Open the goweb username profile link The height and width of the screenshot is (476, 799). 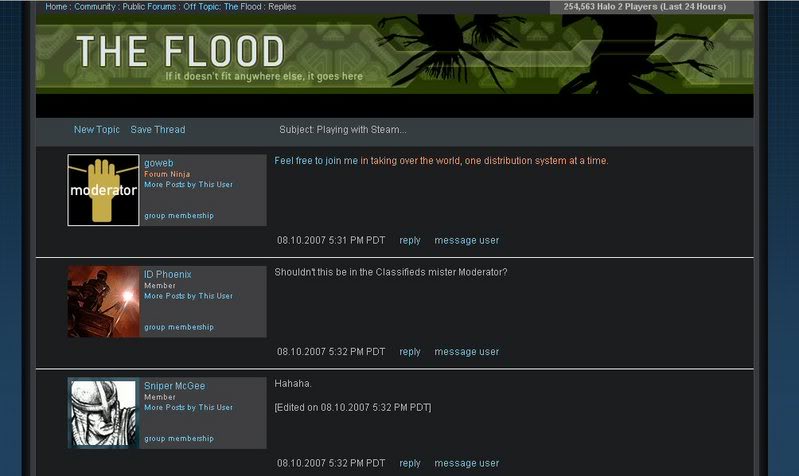coord(158,163)
